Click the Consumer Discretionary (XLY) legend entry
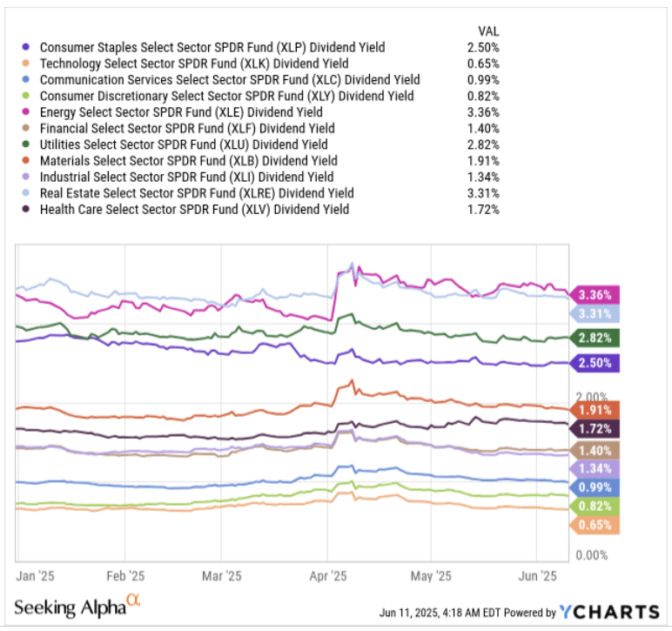Viewport: 672px width, 631px height. pos(226,96)
